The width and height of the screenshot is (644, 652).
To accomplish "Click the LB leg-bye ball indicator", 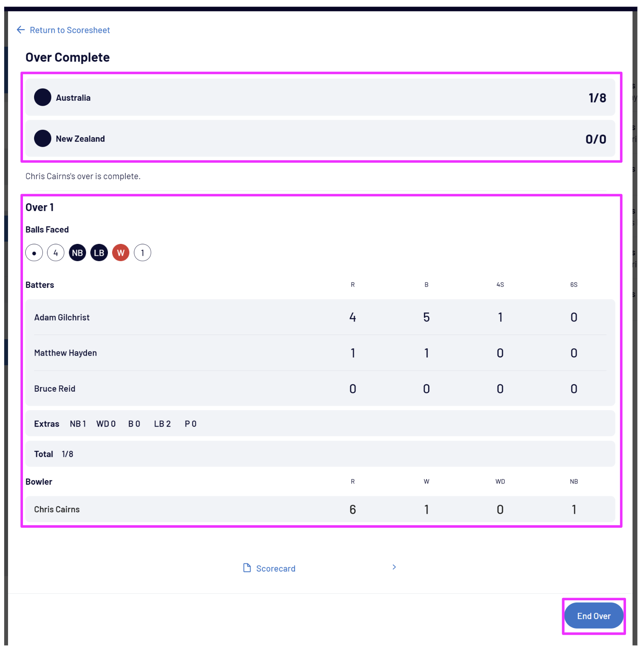I will (99, 253).
